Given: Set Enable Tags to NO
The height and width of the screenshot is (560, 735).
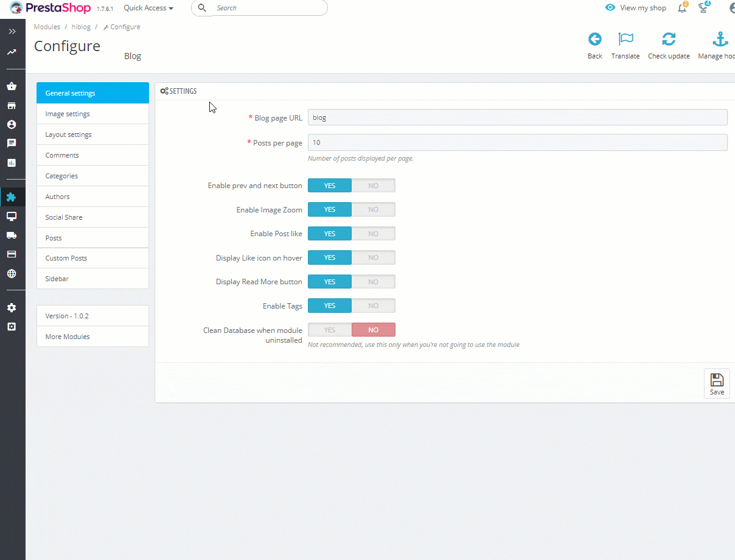Looking at the screenshot, I should 374,306.
